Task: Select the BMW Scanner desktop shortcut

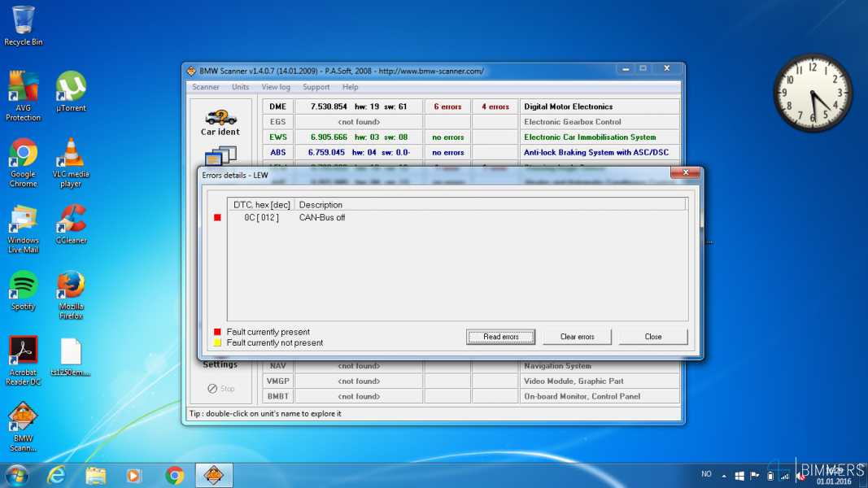Action: coord(24,426)
